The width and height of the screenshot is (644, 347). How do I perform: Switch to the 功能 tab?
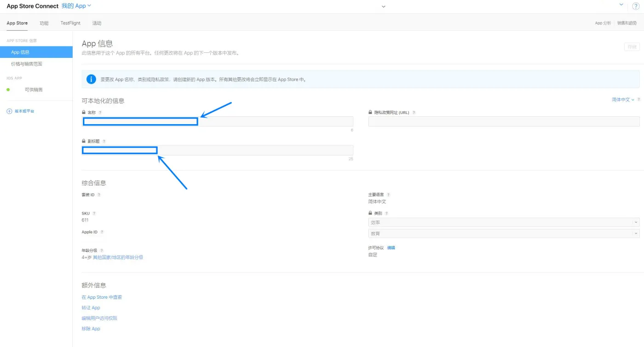pos(44,23)
